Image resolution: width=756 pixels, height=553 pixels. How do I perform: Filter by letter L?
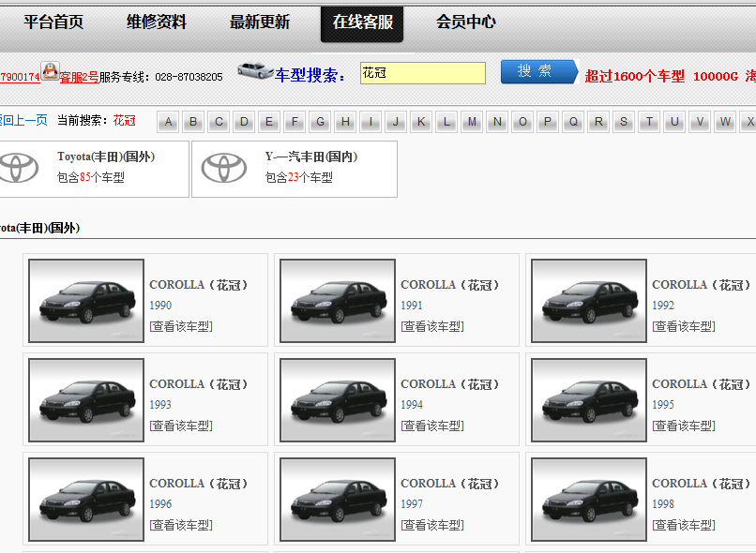coord(446,122)
